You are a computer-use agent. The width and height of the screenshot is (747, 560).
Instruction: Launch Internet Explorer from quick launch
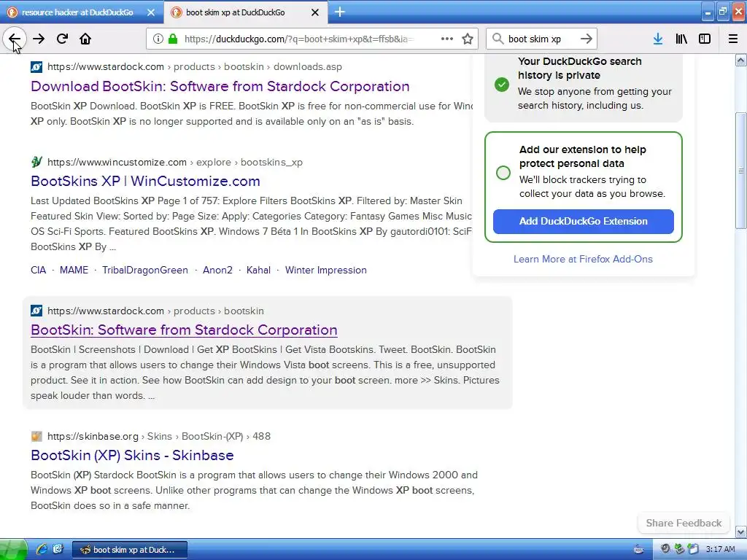point(42,550)
